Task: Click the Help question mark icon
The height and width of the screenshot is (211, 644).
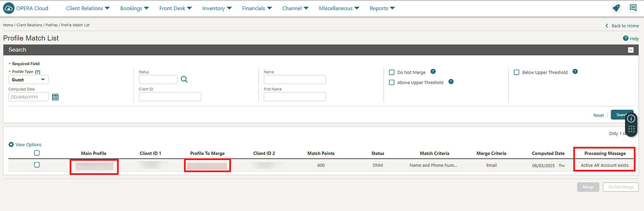Action: [626, 39]
